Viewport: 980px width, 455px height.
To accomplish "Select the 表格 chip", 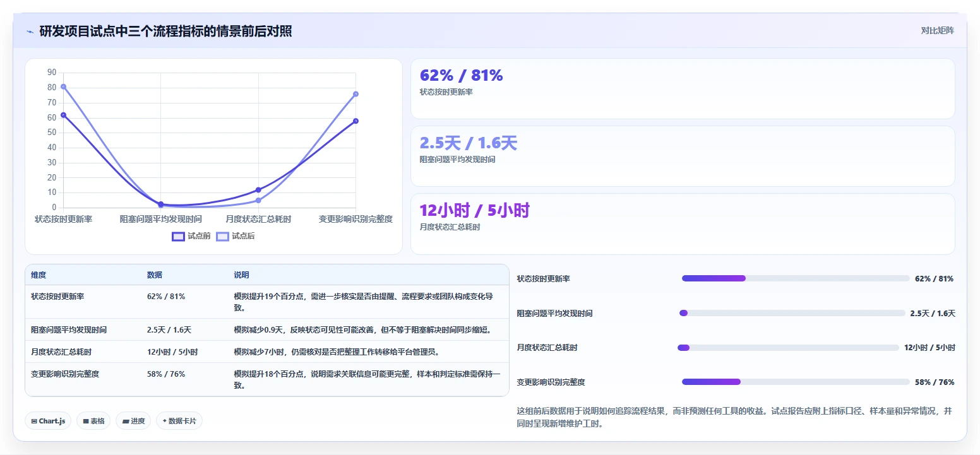I will click(x=93, y=421).
